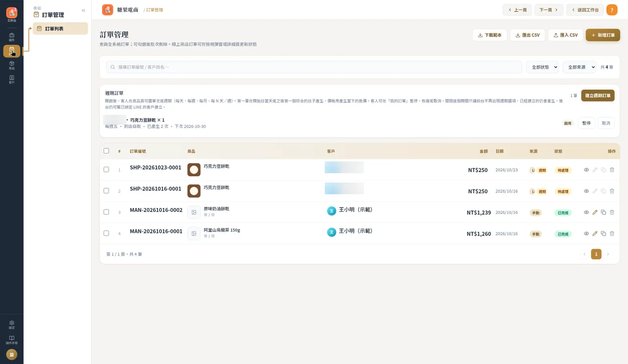Open the 全部來源 source filter dropdown
This screenshot has width=628, height=364.
(x=579, y=67)
